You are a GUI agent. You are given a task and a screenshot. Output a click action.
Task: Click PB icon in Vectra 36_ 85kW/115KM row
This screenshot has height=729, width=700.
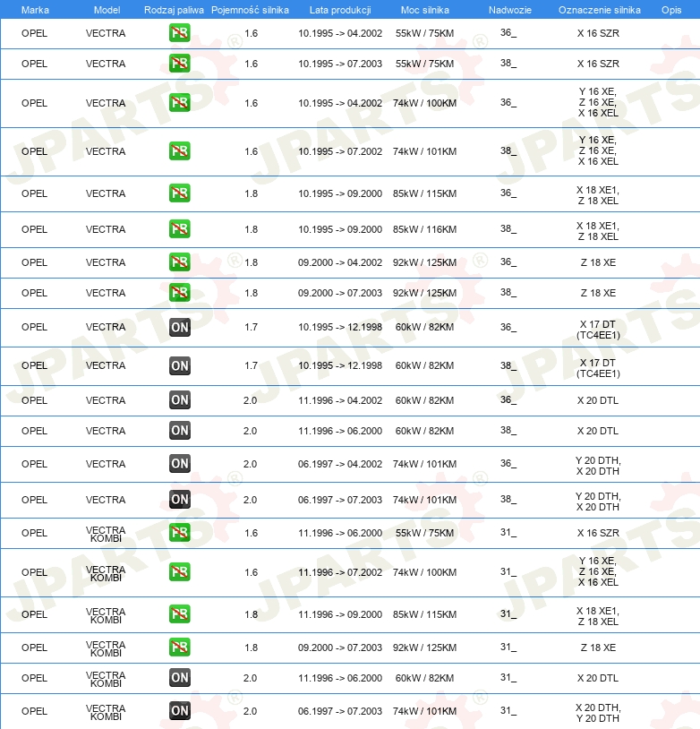179,193
